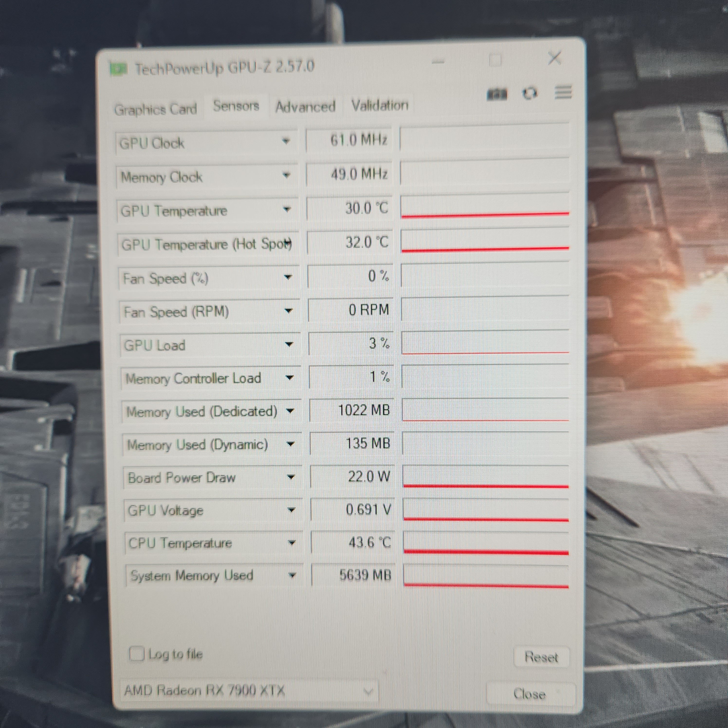
Task: Expand the GPU Temperature dropdown arrow
Action: point(287,209)
